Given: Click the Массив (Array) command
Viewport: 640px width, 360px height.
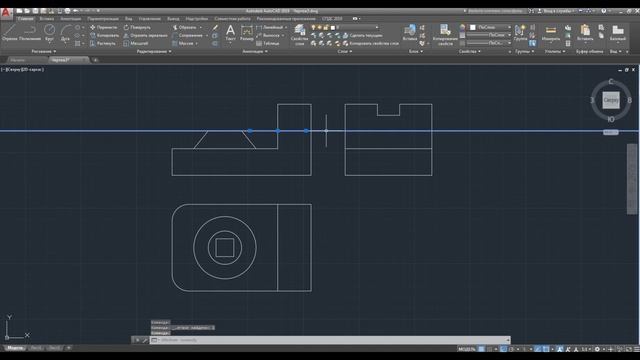Looking at the screenshot, I should [x=182, y=43].
